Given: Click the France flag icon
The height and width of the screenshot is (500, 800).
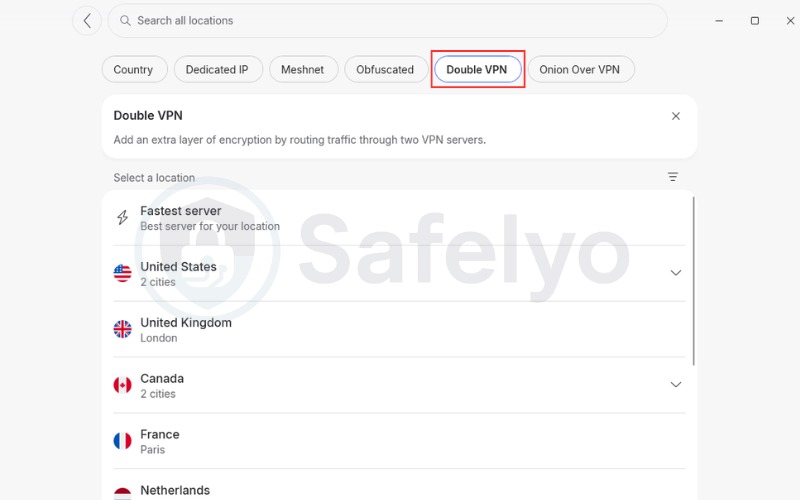Looking at the screenshot, I should pyautogui.click(x=122, y=441).
